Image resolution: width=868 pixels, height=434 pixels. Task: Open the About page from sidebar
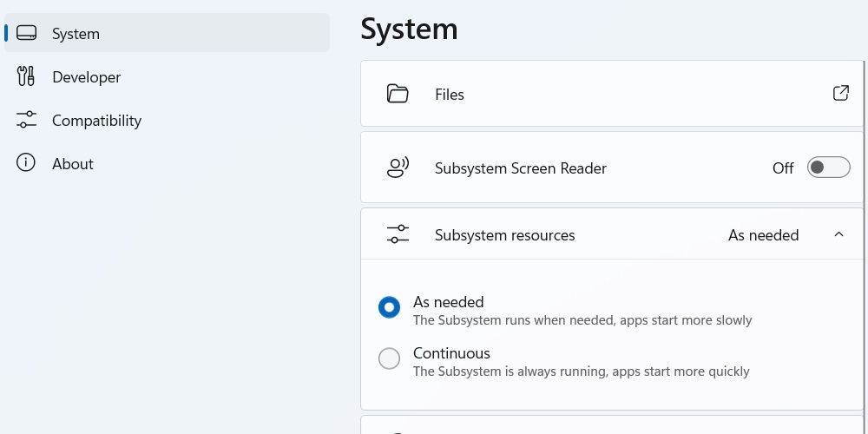72,164
